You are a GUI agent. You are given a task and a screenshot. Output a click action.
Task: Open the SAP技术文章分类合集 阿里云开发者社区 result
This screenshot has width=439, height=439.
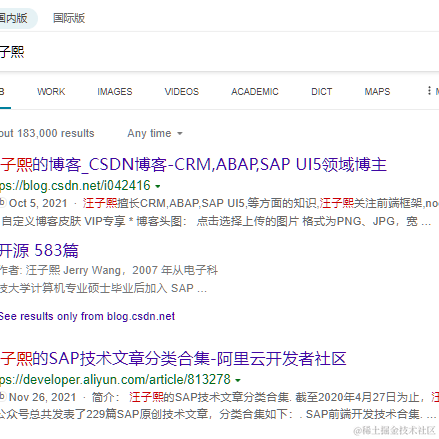(173, 359)
